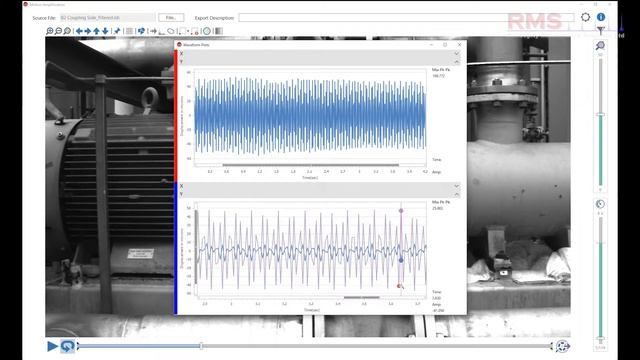The height and width of the screenshot is (360, 640).
Task: Click the upper purple cursor marker dot
Action: pyautogui.click(x=401, y=211)
